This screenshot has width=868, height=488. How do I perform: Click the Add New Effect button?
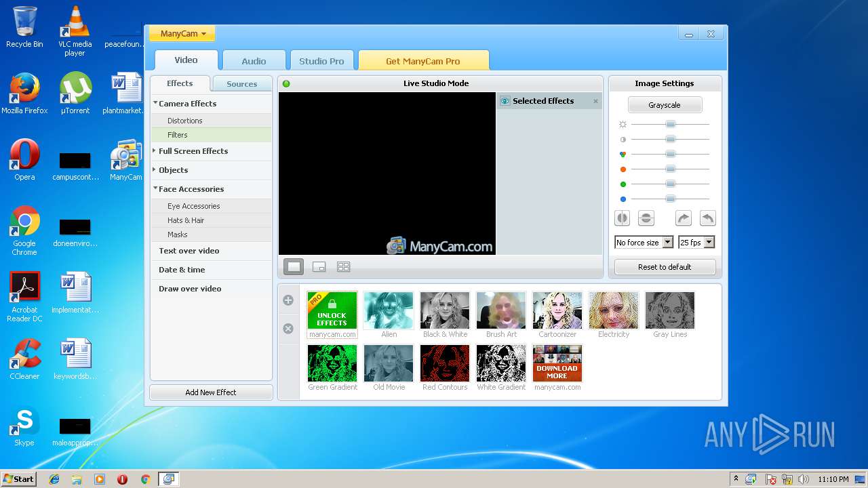(x=211, y=392)
